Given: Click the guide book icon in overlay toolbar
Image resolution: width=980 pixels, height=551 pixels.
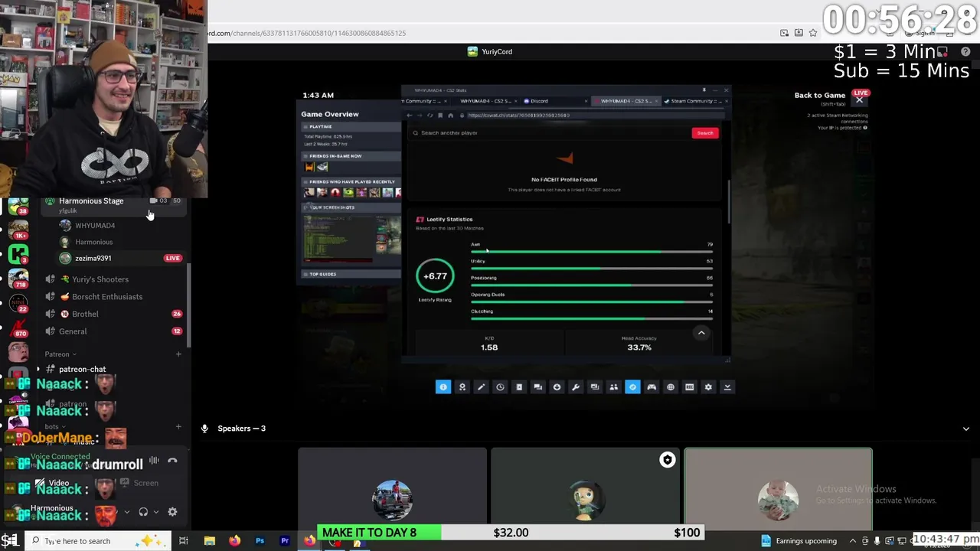Looking at the screenshot, I should coord(519,387).
